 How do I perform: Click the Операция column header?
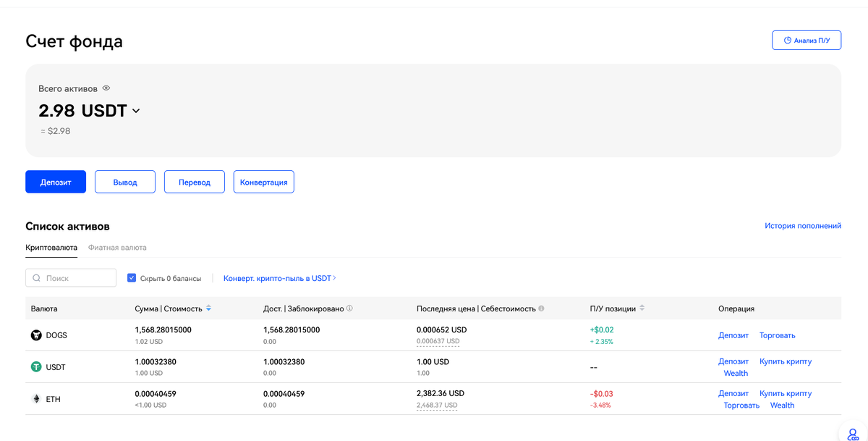(736, 308)
